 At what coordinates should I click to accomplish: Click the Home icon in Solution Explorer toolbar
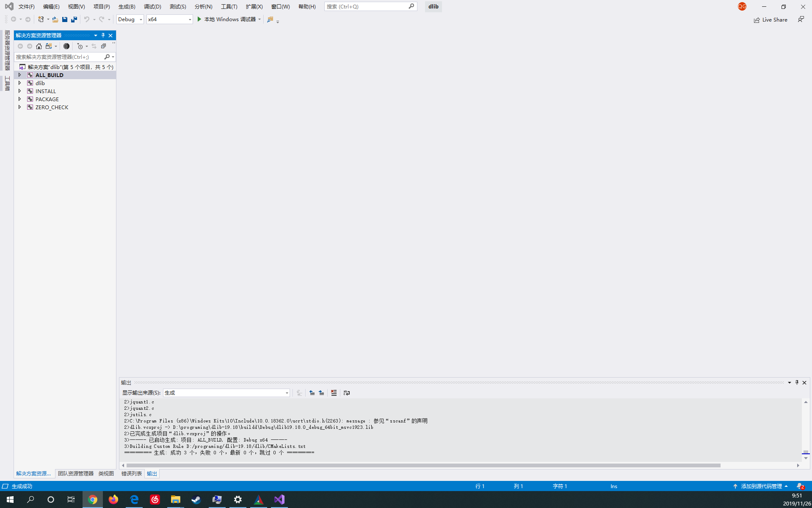click(39, 46)
